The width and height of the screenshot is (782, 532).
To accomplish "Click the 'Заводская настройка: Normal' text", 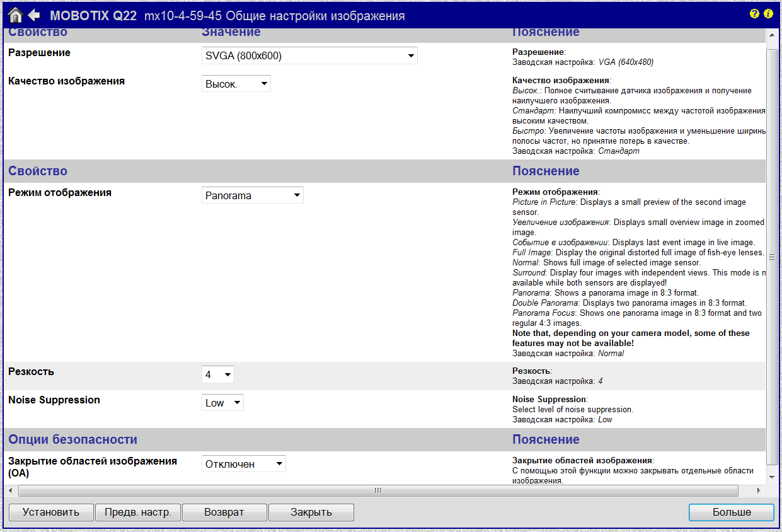I will [568, 354].
